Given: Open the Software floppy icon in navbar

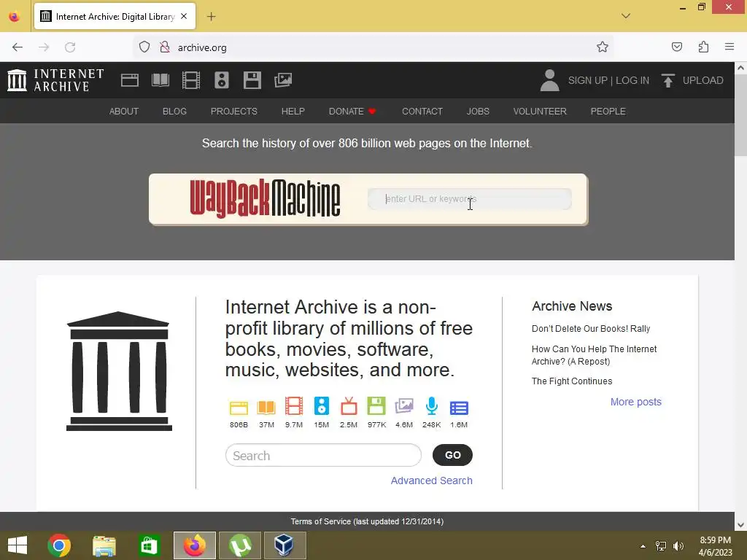Looking at the screenshot, I should pyautogui.click(x=252, y=80).
